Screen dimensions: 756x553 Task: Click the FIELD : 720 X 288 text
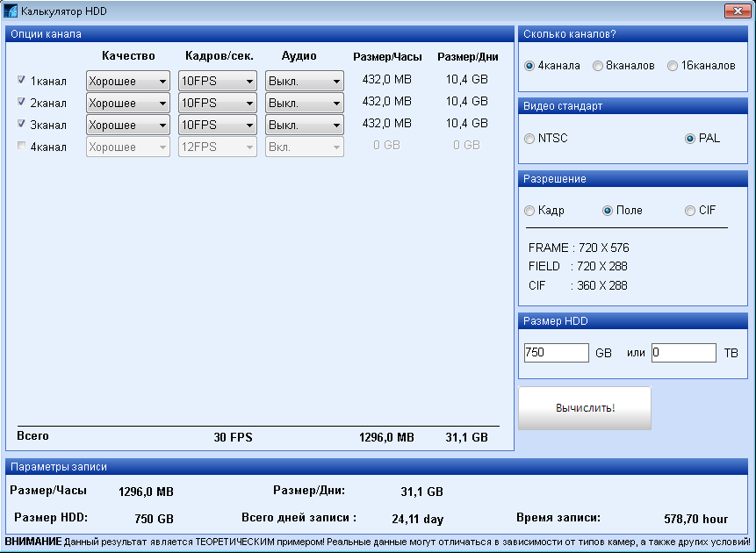pos(578,266)
